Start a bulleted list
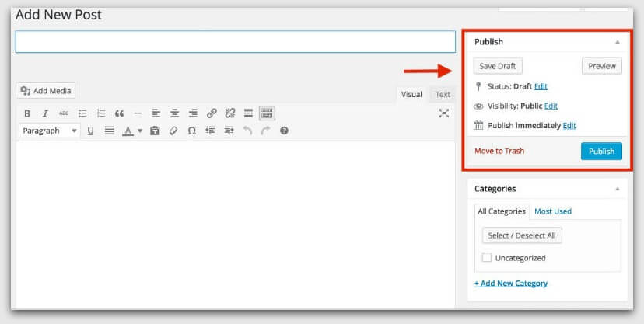This screenshot has height=324, width=644. point(82,113)
